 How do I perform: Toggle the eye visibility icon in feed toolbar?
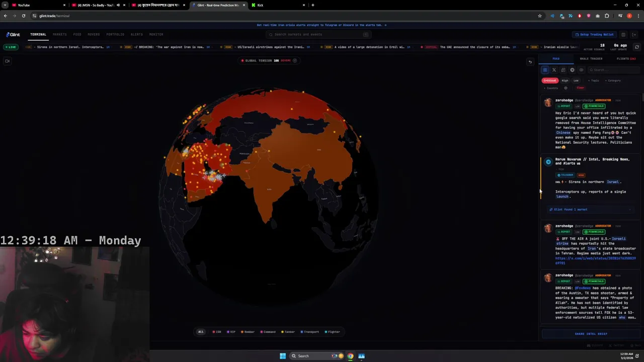tap(581, 70)
